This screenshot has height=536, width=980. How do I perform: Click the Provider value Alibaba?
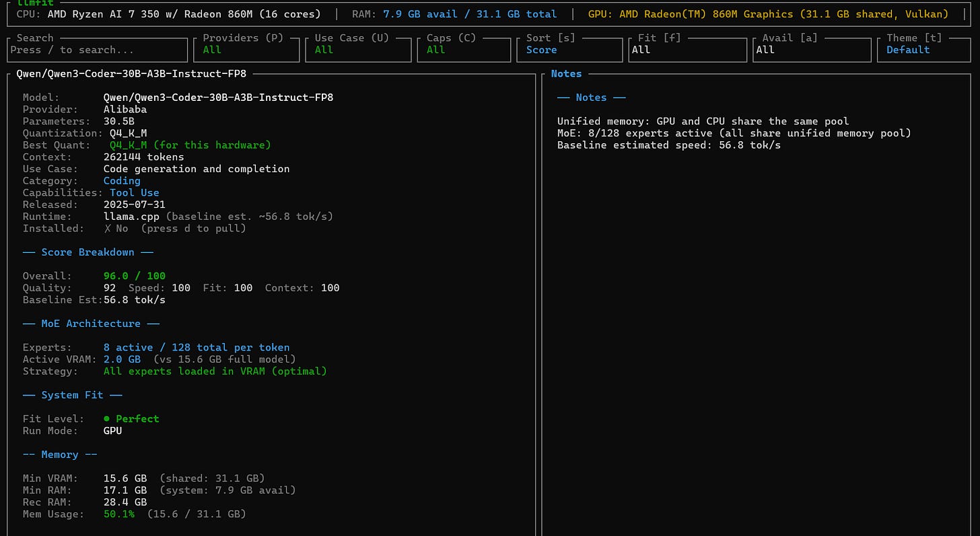click(x=125, y=110)
